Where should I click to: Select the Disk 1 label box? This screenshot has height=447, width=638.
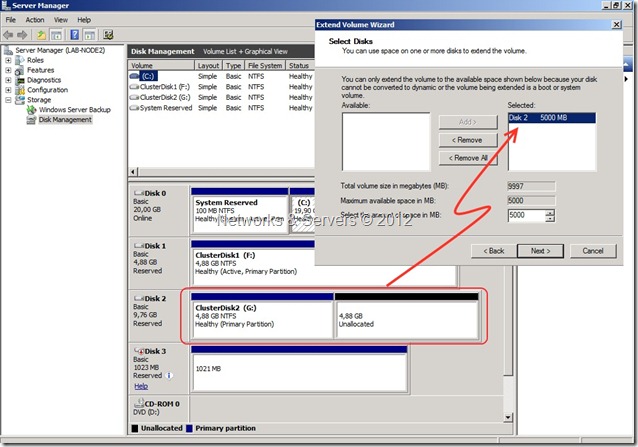click(159, 263)
